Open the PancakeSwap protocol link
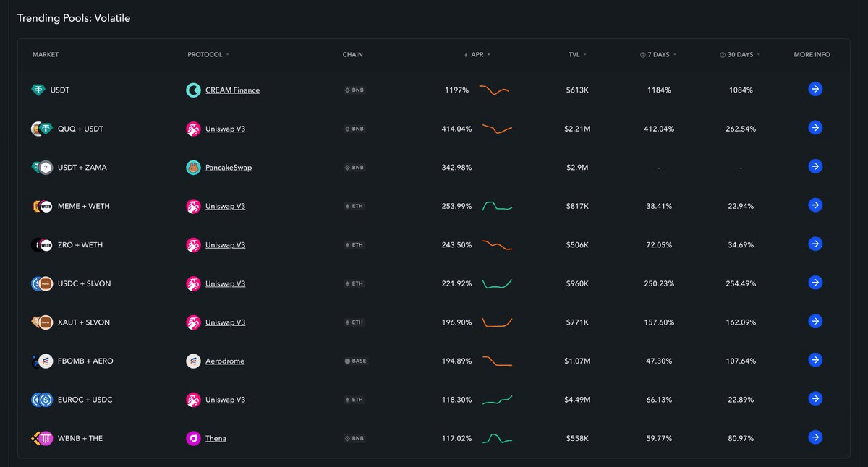The image size is (868, 467). click(x=229, y=168)
